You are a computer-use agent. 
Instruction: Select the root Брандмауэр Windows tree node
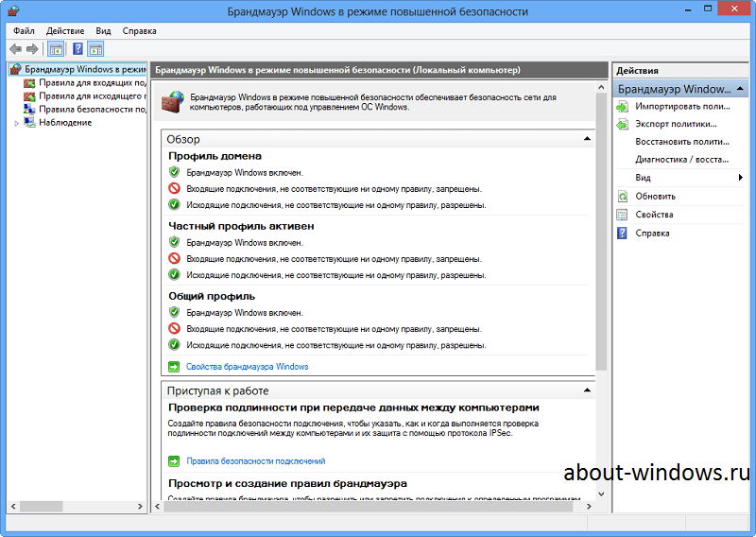point(85,69)
